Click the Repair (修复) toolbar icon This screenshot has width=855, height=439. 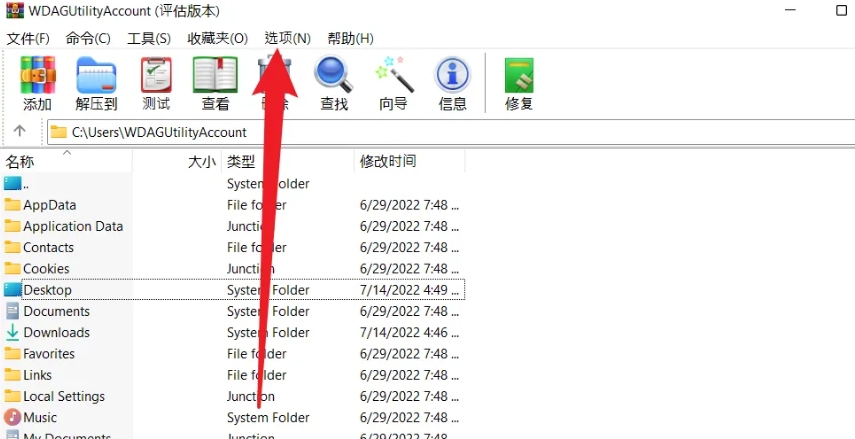[518, 76]
